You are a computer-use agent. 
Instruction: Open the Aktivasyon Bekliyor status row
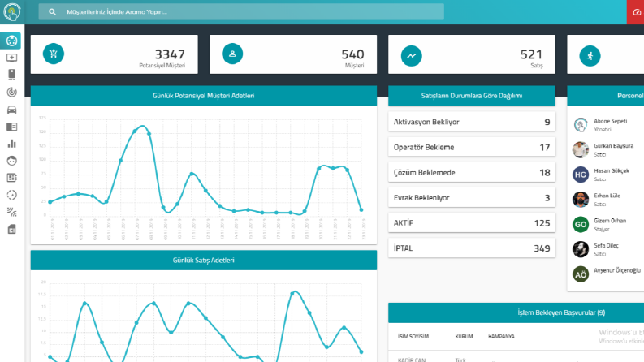pos(472,122)
